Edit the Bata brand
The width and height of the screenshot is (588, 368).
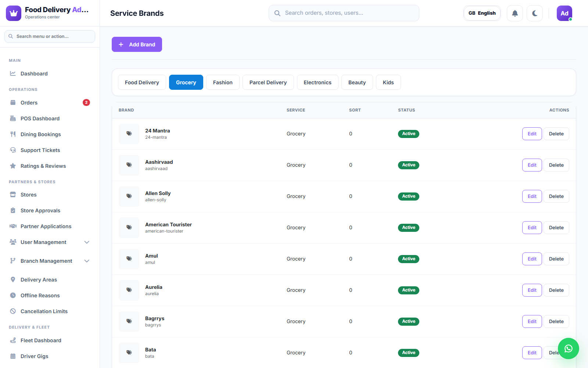pos(532,353)
